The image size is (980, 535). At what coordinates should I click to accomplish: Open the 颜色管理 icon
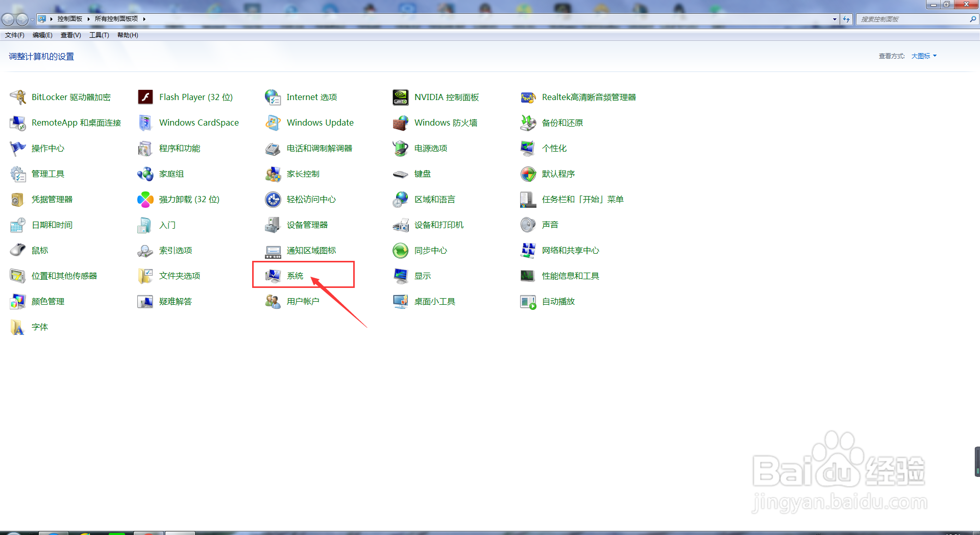point(18,301)
